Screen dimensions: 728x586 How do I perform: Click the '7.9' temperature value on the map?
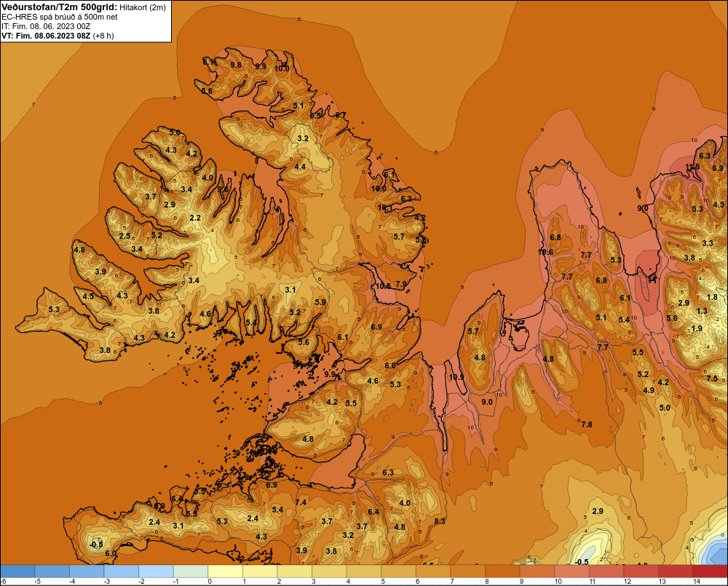click(401, 284)
